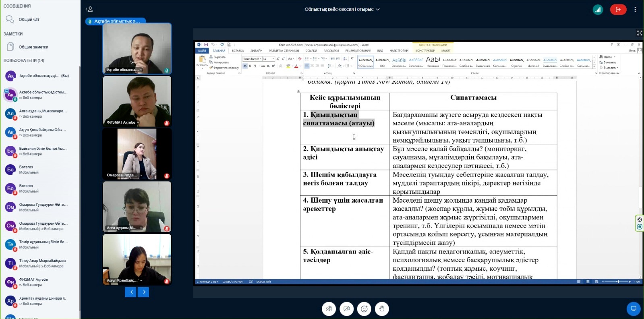Open Общие заметки shared notes

point(33,47)
